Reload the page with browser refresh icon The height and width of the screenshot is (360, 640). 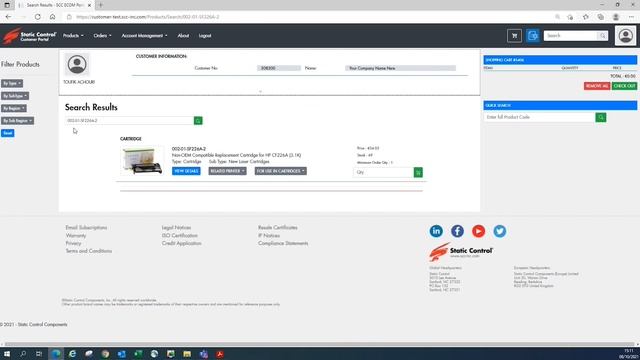coord(38,17)
